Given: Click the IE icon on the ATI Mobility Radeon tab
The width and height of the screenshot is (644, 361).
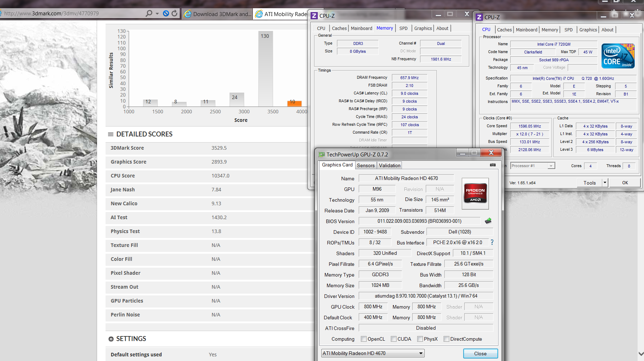Looking at the screenshot, I should (259, 14).
